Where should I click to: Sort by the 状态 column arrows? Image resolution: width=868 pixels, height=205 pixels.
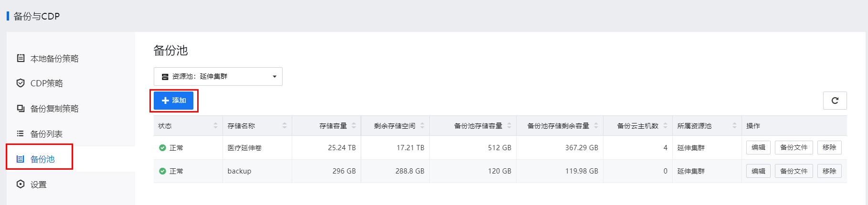tap(215, 126)
